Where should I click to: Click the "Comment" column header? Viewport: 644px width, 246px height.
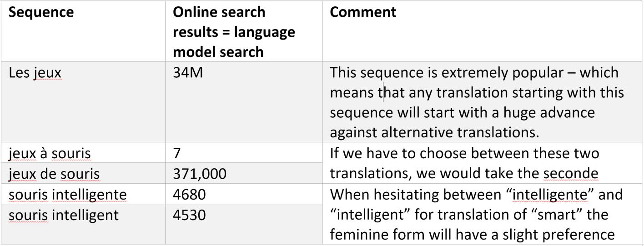coord(363,12)
